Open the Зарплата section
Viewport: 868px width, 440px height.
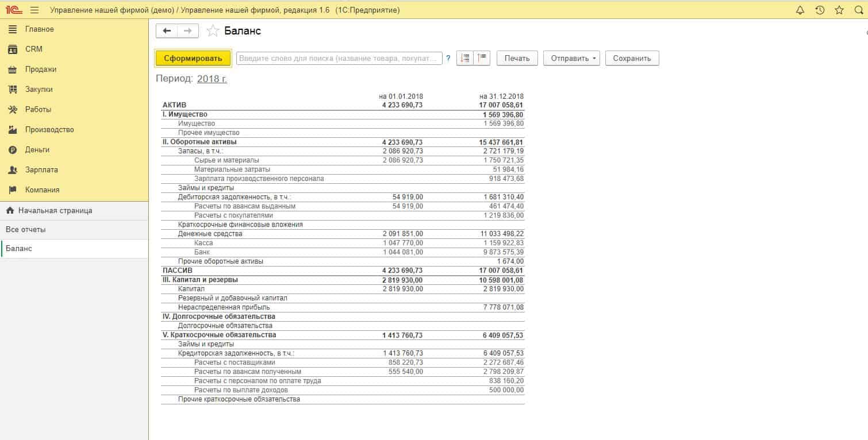tap(41, 170)
